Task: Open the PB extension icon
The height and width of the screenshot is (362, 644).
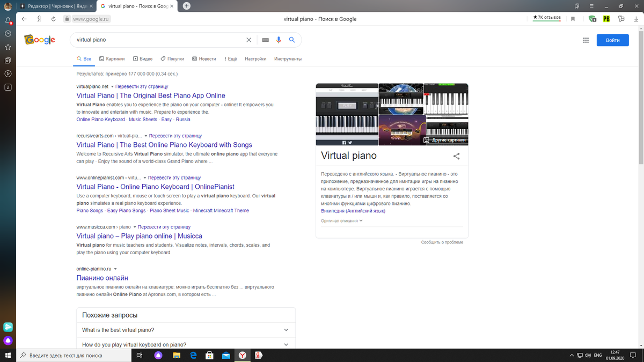Action: (x=606, y=19)
